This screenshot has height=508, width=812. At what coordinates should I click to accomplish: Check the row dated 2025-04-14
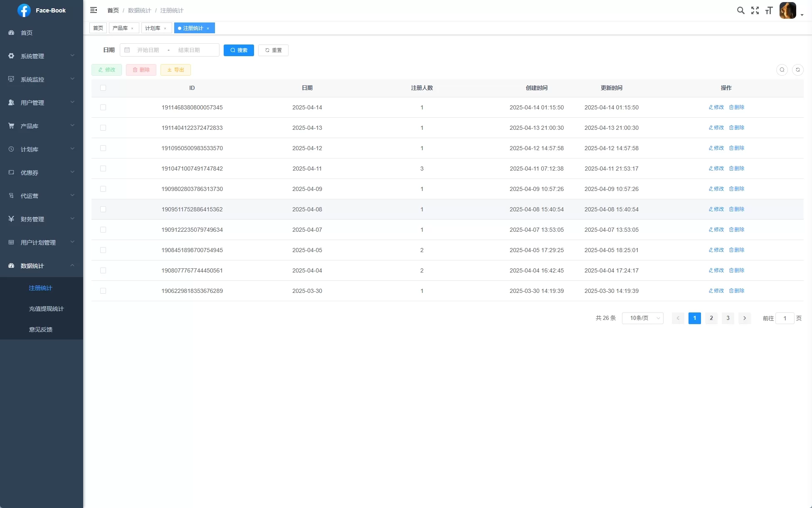point(103,107)
